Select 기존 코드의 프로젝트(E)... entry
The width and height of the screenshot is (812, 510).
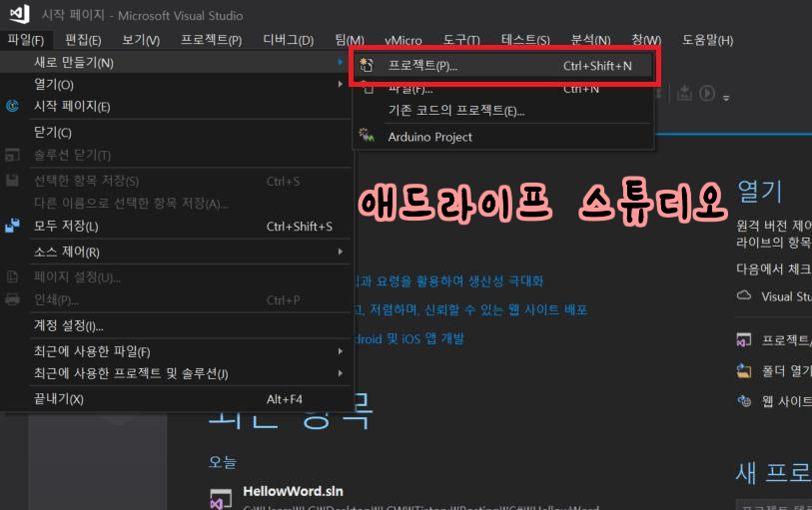click(502, 111)
